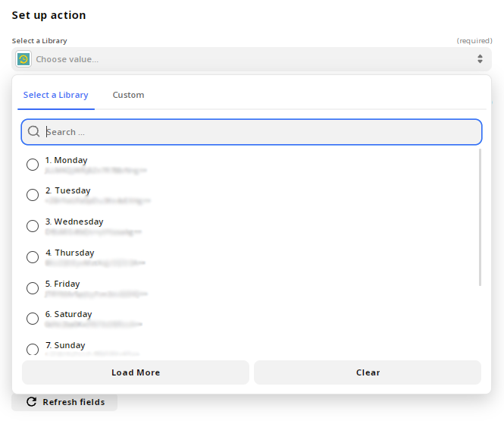
Task: Open the Select a Library dropdown arrows
Action: pyautogui.click(x=480, y=59)
